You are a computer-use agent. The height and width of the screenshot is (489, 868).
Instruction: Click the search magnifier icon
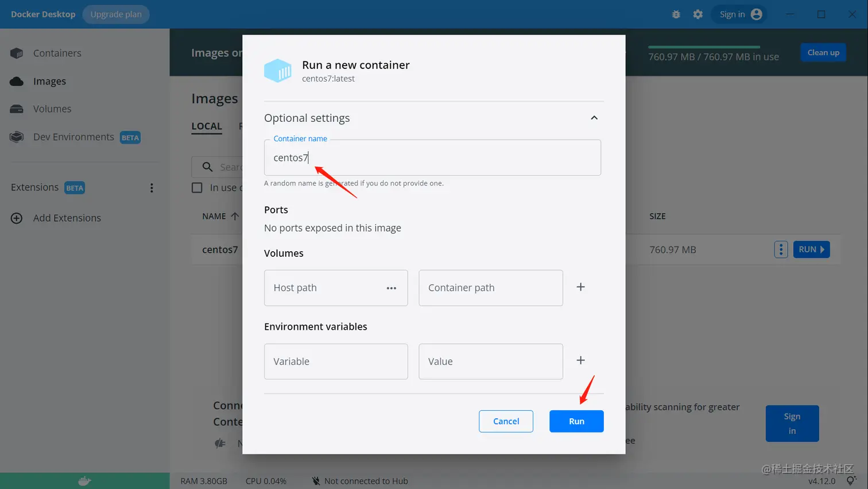(x=208, y=167)
